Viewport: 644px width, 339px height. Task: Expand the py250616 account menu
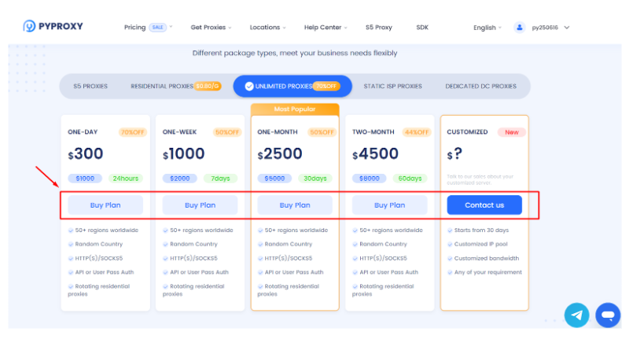coord(550,28)
